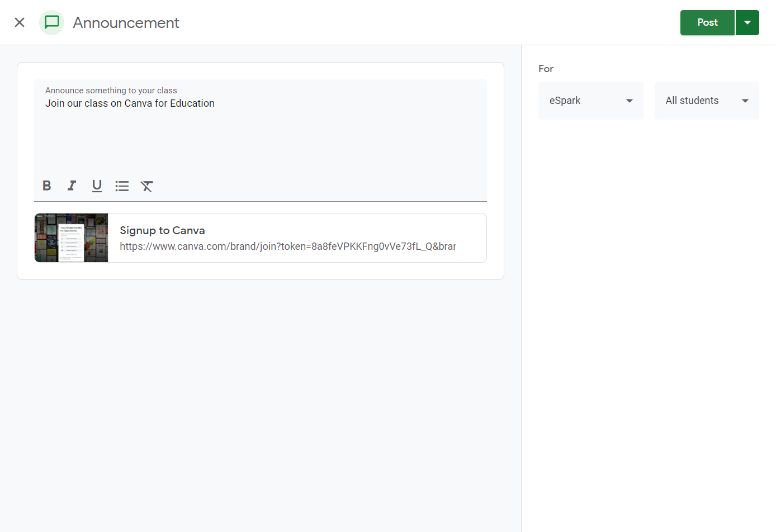The image size is (776, 532).
Task: Toggle italic formatting
Action: pos(72,186)
